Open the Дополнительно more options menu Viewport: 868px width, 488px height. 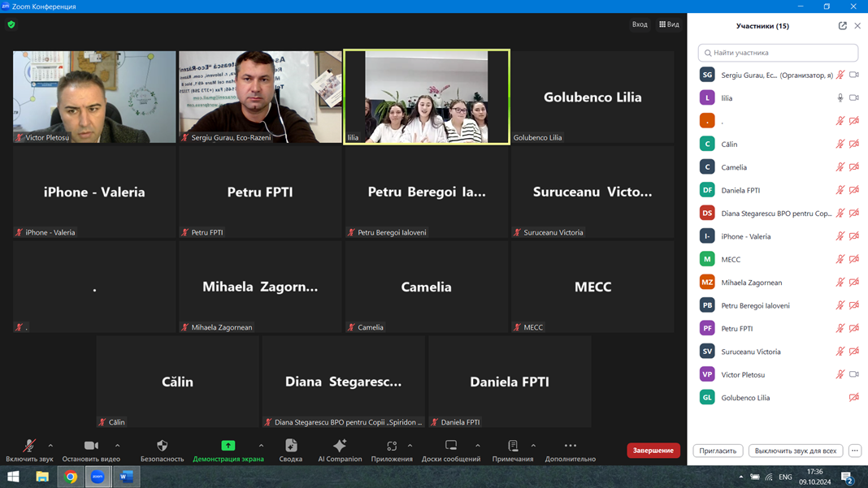(x=570, y=446)
